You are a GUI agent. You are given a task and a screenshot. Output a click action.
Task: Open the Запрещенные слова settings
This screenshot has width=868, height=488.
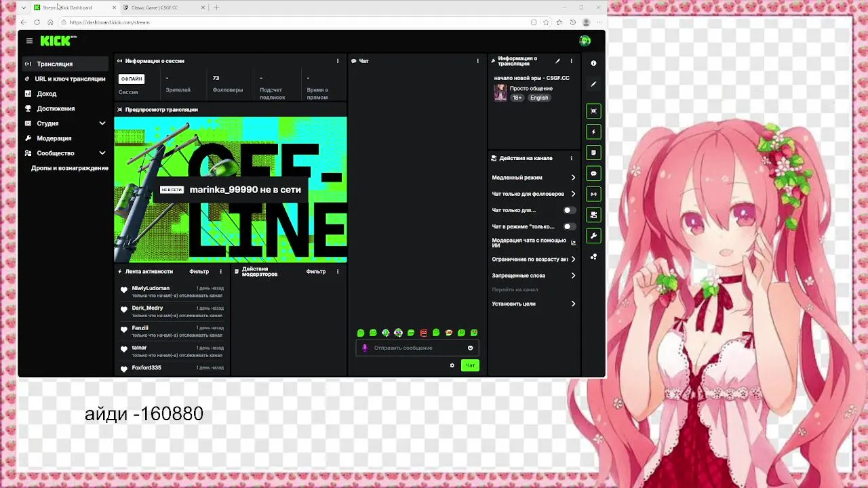(534, 275)
